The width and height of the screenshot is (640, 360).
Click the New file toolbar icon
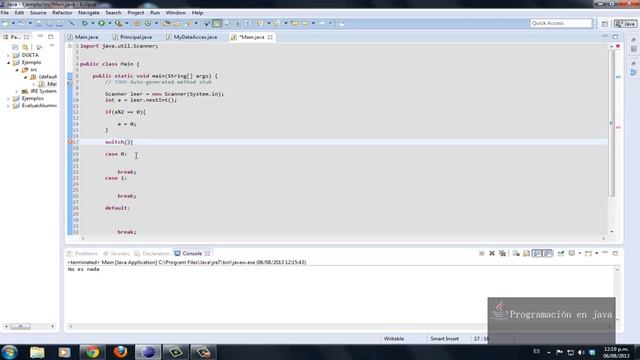pyautogui.click(x=5, y=24)
